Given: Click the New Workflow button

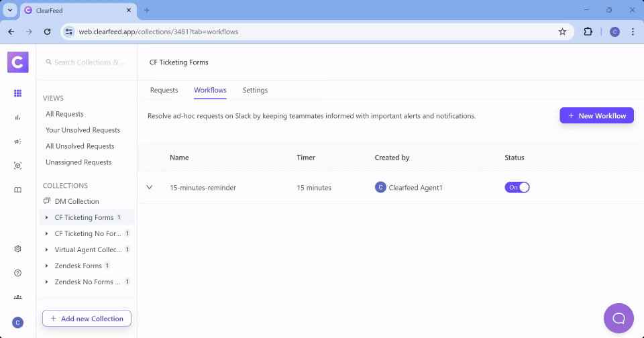Looking at the screenshot, I should tap(596, 115).
